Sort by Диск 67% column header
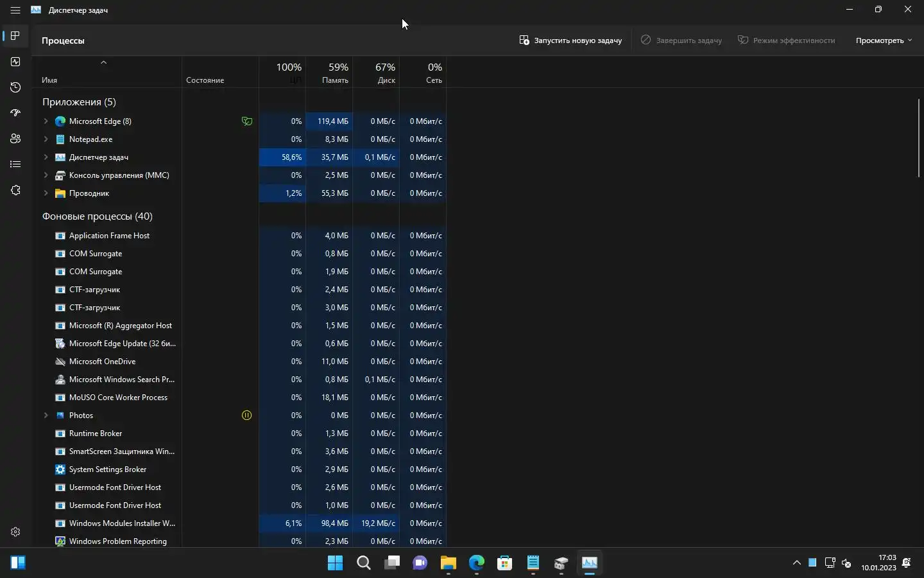This screenshot has height=578, width=924. pyautogui.click(x=376, y=72)
